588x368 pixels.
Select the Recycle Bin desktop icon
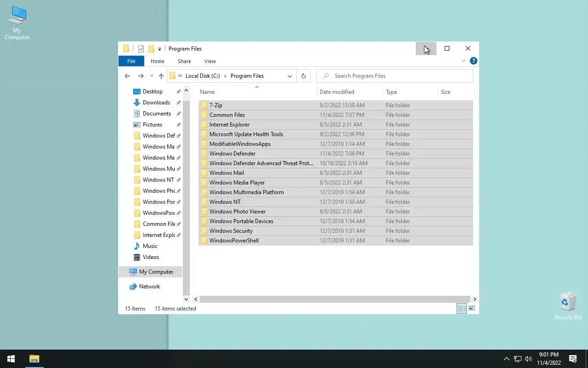pos(568,306)
